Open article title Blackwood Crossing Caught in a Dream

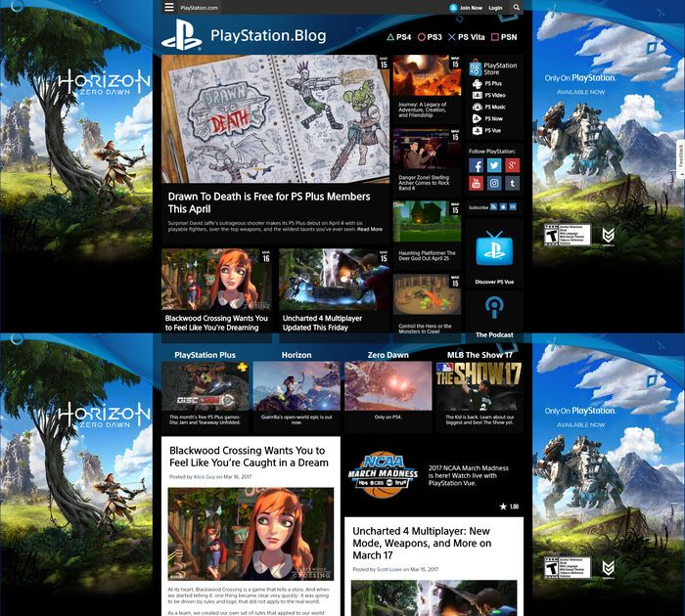[249, 457]
